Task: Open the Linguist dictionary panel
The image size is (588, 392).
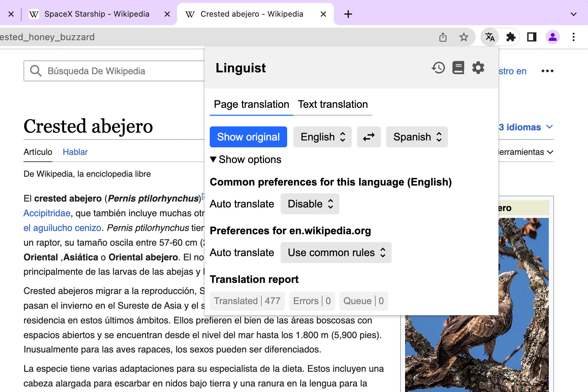Action: click(458, 68)
